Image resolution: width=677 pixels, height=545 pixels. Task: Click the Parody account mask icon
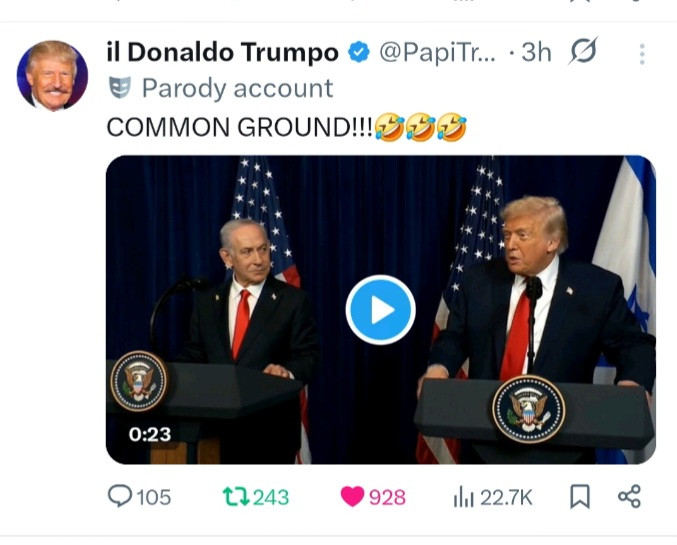coord(120,88)
